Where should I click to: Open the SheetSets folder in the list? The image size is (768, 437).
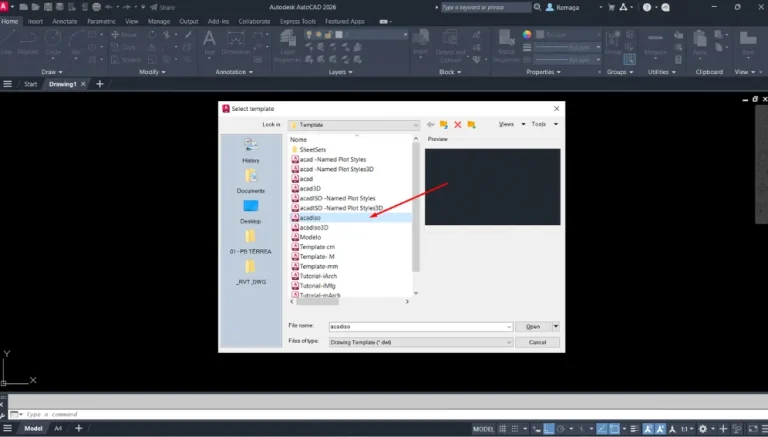click(x=312, y=149)
